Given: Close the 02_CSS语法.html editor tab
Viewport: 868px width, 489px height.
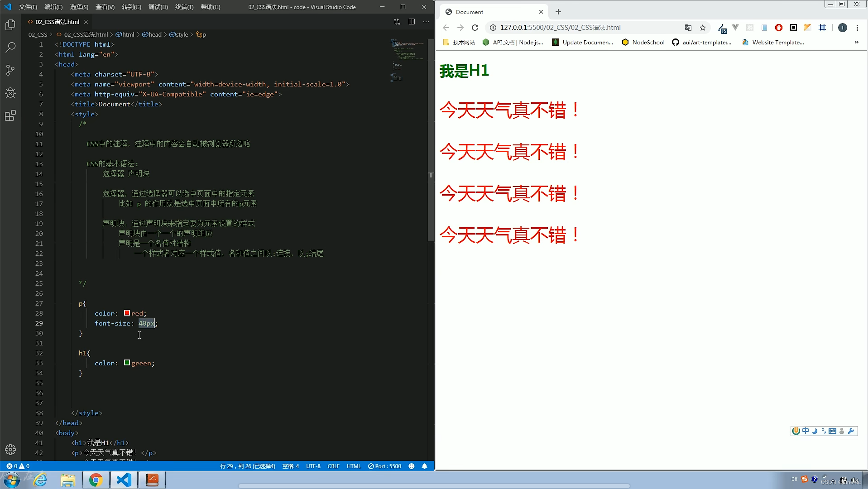Looking at the screenshot, I should tap(86, 22).
